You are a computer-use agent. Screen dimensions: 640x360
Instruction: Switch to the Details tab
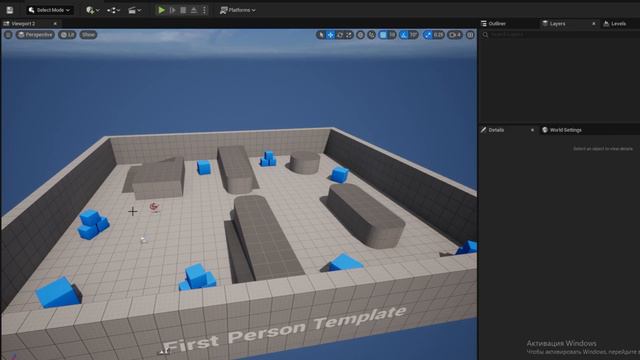tap(493, 130)
